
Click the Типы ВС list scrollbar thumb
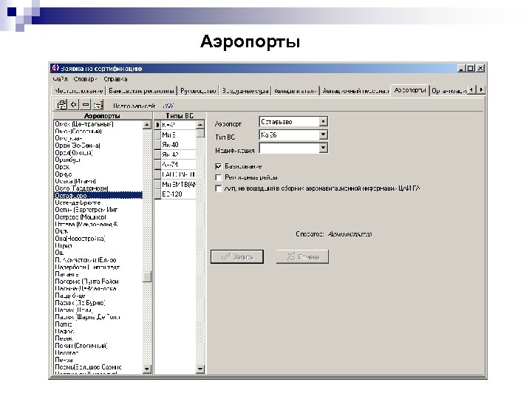[x=200, y=133]
